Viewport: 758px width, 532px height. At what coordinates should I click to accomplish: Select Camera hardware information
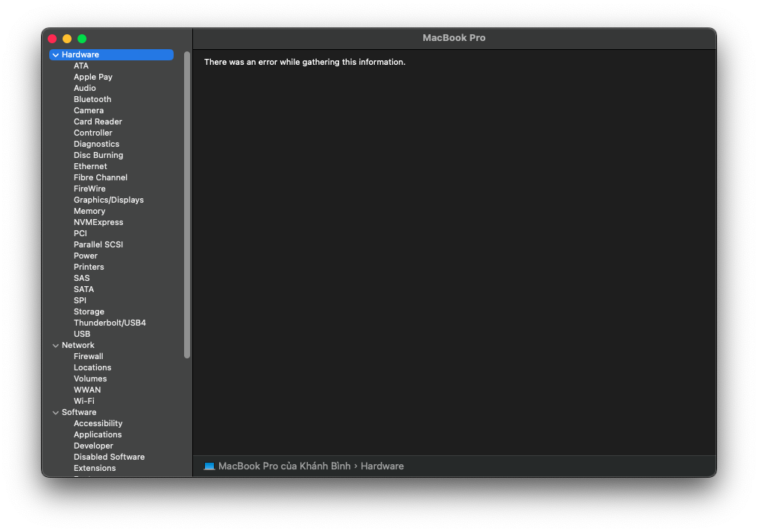pos(88,110)
